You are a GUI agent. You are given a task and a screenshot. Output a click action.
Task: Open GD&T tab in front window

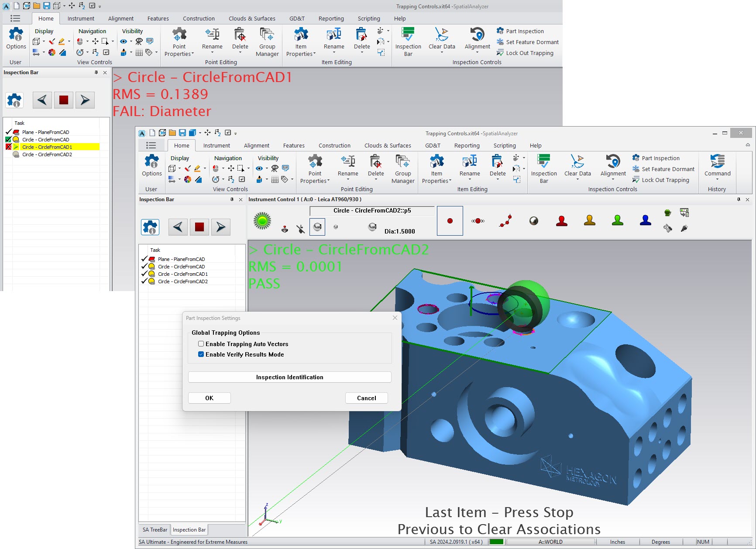pos(433,146)
